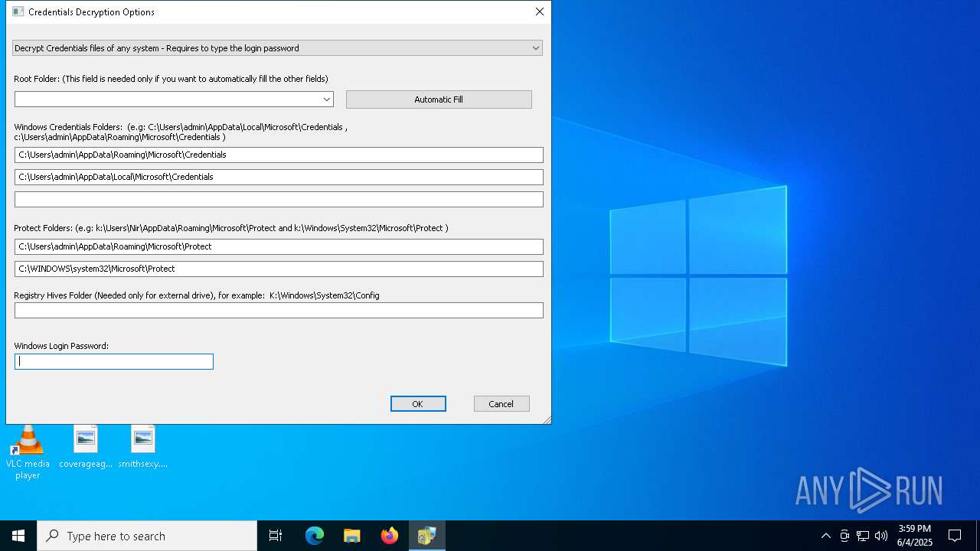Open the volume control tray icon
Viewport: 980px width, 551px height.
click(881, 536)
